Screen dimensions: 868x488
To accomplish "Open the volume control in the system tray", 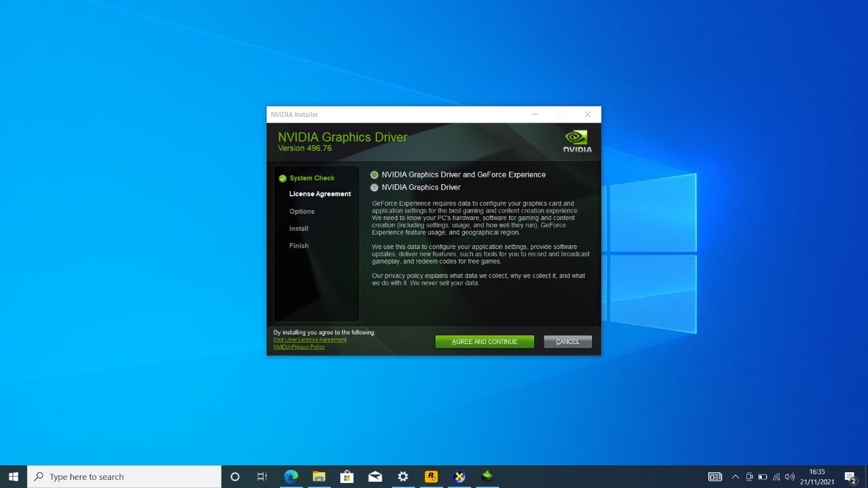I will [x=789, y=476].
